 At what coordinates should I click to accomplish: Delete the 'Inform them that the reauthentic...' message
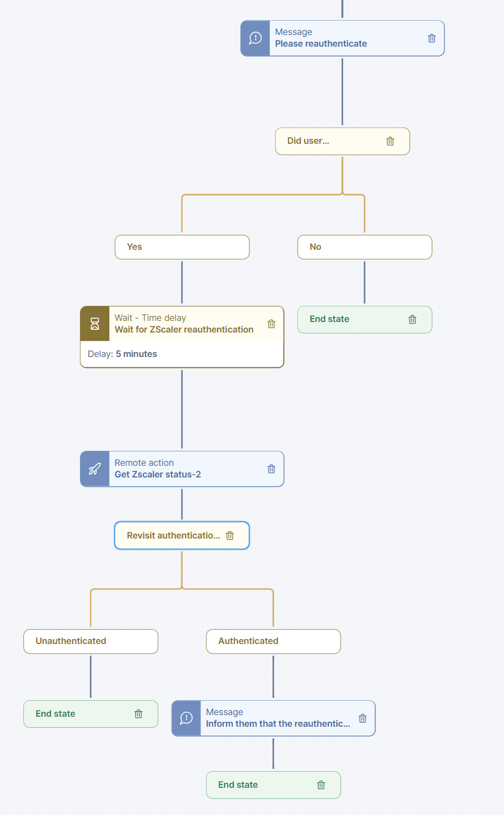[x=362, y=718]
